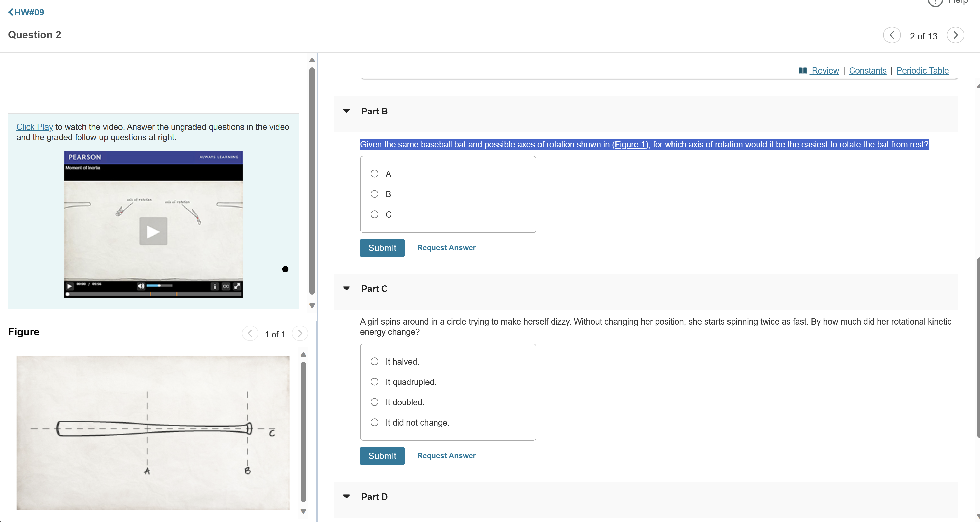
Task: Choose 'It quadrupled.' option
Action: tap(374, 382)
